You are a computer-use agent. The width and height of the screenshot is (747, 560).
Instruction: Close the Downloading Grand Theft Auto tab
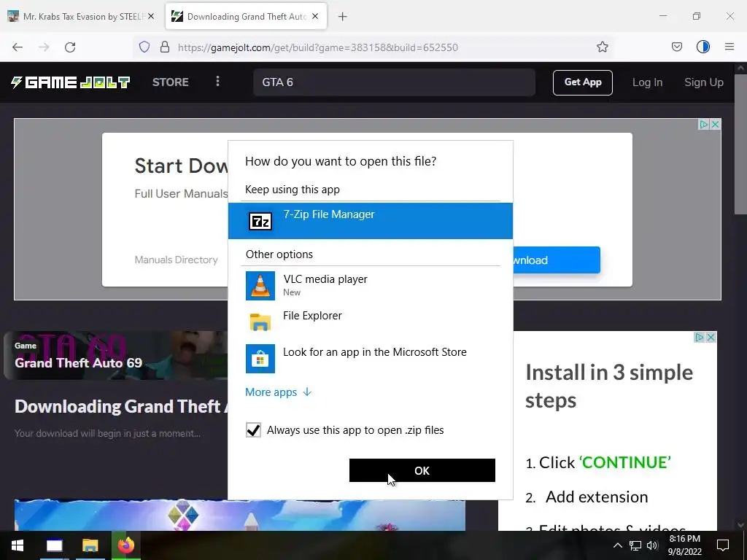click(x=315, y=16)
